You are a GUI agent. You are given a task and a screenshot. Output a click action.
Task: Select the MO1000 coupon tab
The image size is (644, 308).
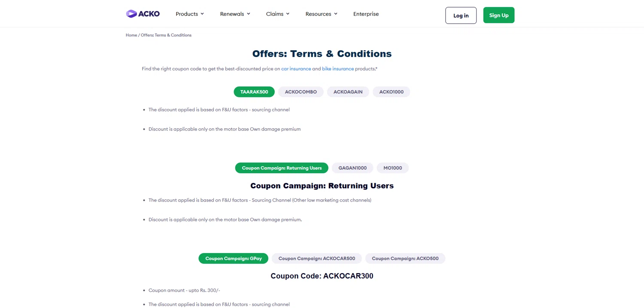coord(392,168)
